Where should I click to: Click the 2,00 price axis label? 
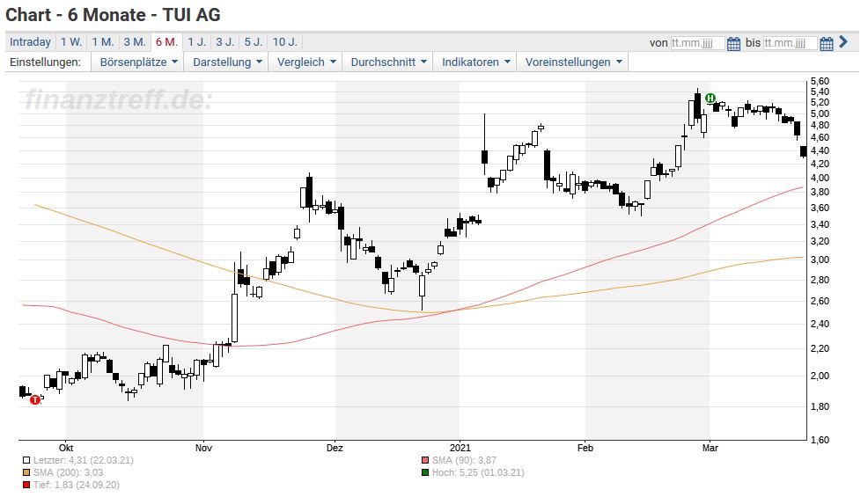click(x=820, y=376)
